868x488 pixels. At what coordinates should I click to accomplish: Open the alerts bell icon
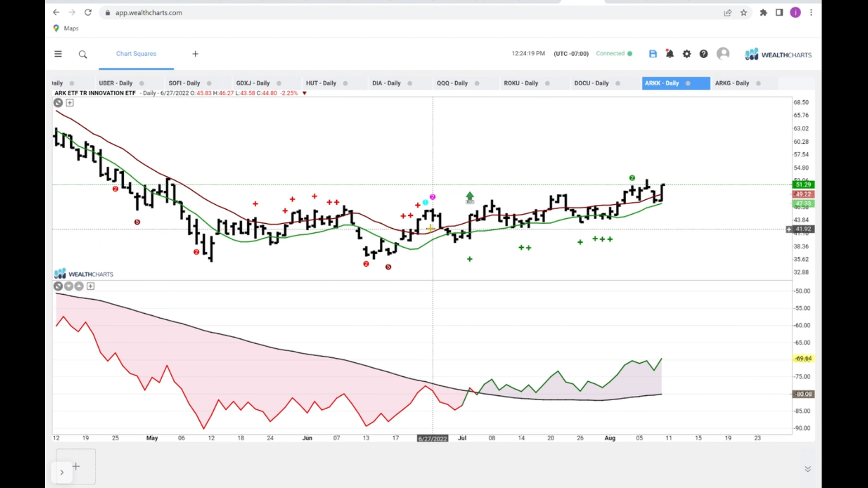click(x=670, y=54)
